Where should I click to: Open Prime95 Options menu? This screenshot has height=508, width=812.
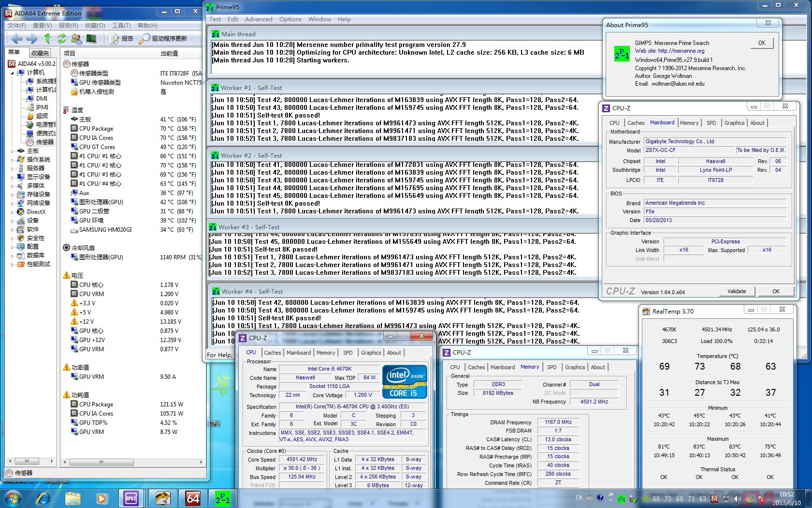[x=290, y=19]
